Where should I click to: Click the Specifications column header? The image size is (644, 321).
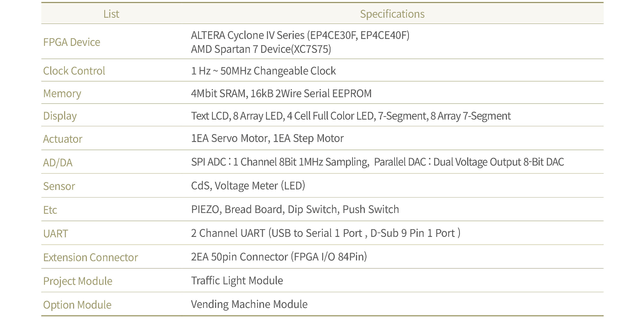coord(392,14)
